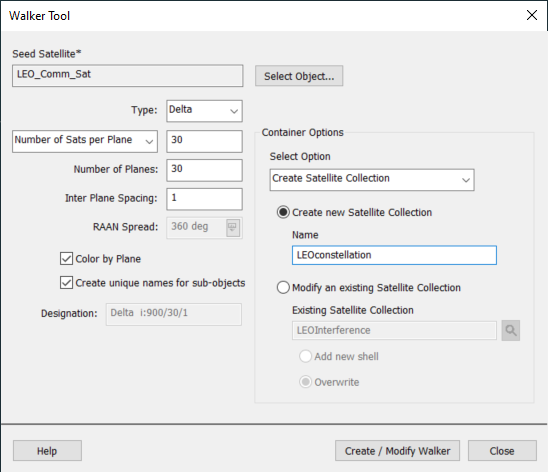Select Modify an existing Satellite Collection radio
This screenshot has width=548, height=472.
[283, 288]
